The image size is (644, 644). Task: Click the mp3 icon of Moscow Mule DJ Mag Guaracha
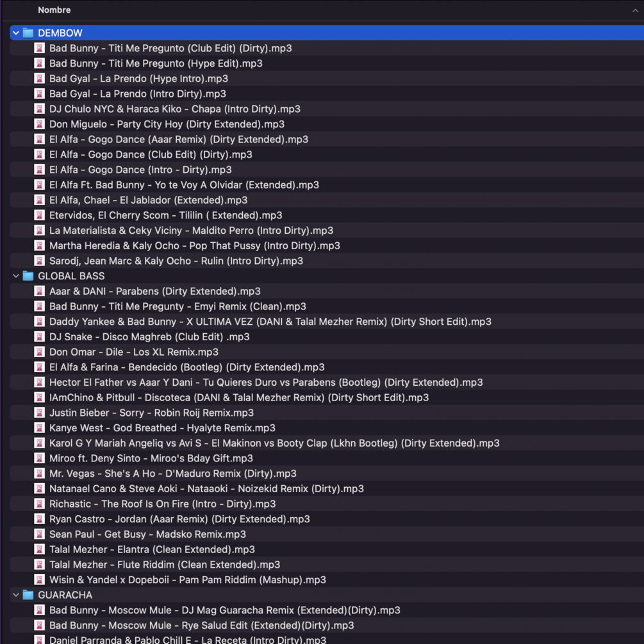[40, 610]
